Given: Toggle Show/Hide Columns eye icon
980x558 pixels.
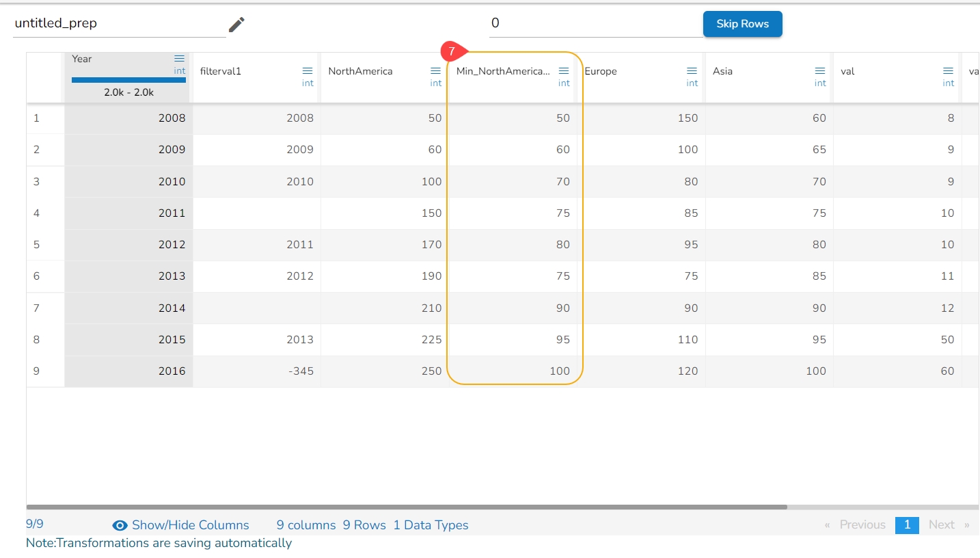Looking at the screenshot, I should click(120, 525).
